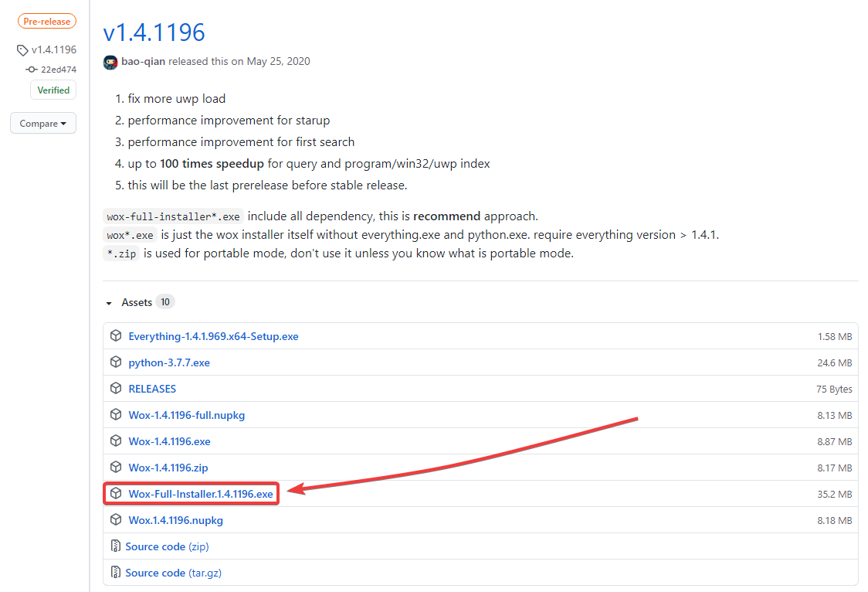Click the 75 Bytes size text
The image size is (868, 592).
pyautogui.click(x=834, y=390)
